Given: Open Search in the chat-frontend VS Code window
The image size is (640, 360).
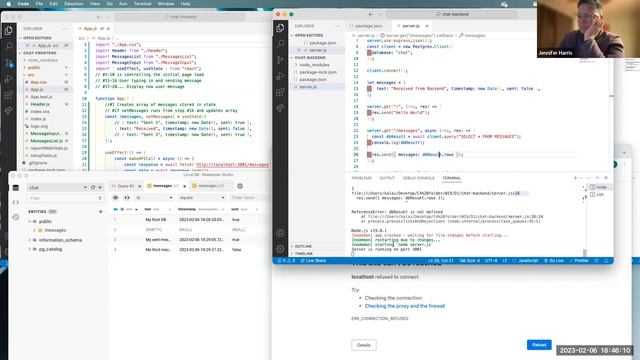Looking at the screenshot, I should pyautogui.click(x=9, y=47).
